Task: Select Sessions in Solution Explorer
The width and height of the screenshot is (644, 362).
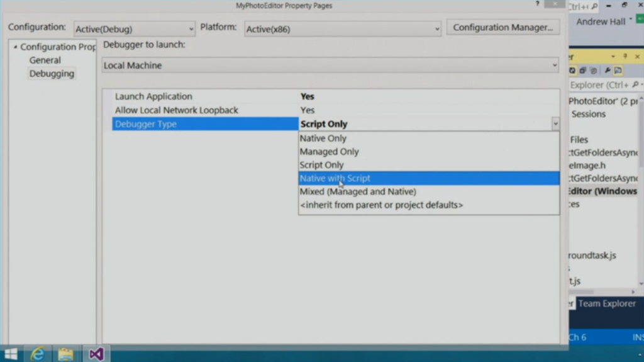Action: coord(588,114)
